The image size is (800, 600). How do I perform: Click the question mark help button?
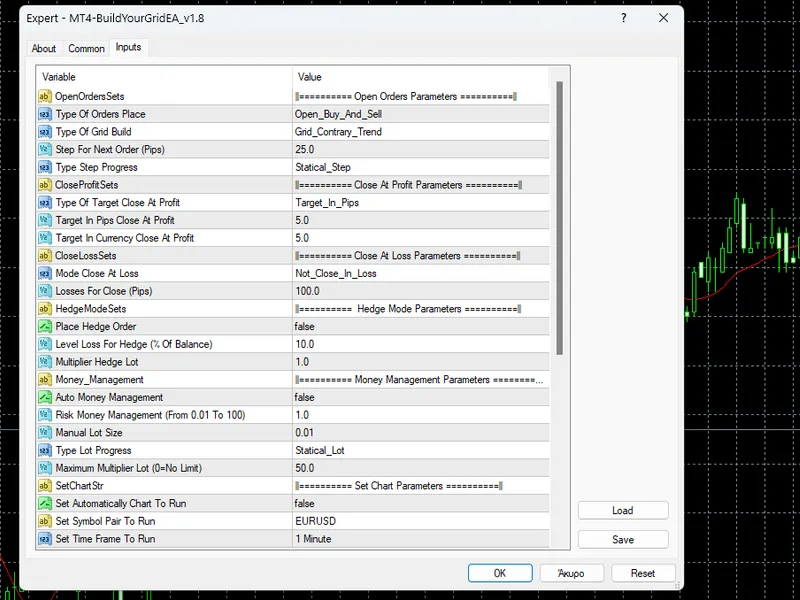623,18
